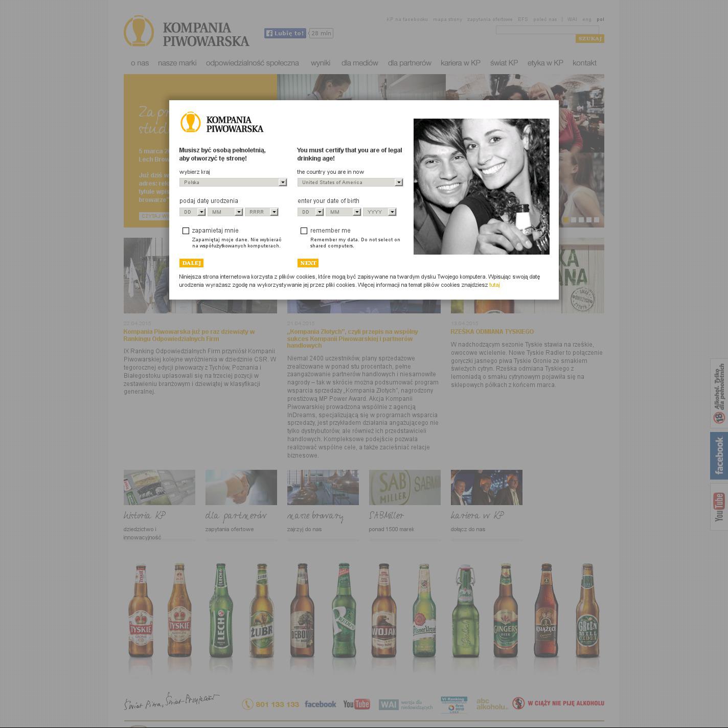
Task: Open the 'dla mediów' menu
Action: (360, 63)
